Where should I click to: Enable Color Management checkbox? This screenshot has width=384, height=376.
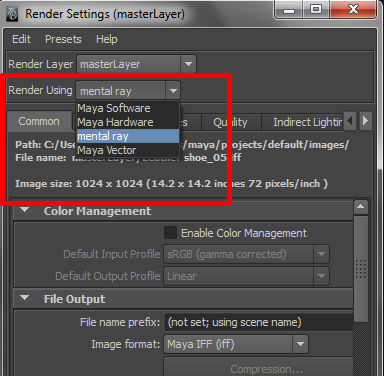coord(170,233)
